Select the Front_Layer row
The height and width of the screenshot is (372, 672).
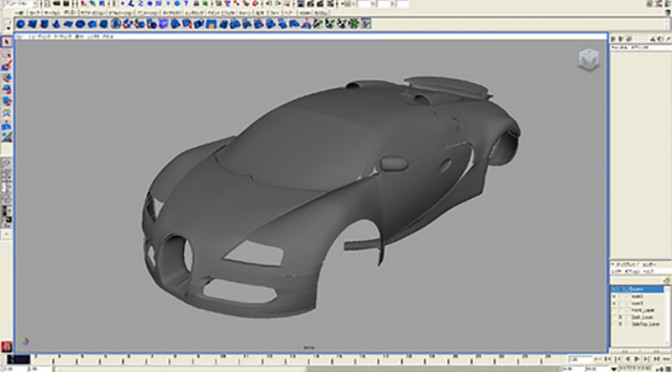click(x=637, y=310)
